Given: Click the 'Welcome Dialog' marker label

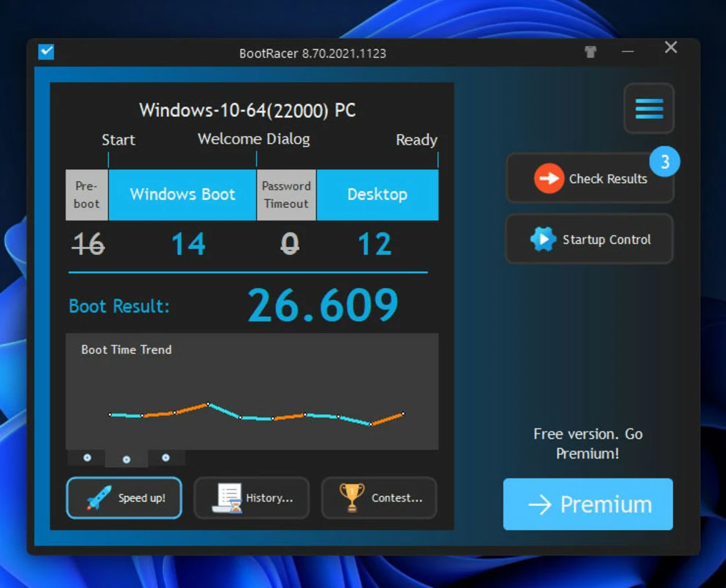Looking at the screenshot, I should [254, 139].
